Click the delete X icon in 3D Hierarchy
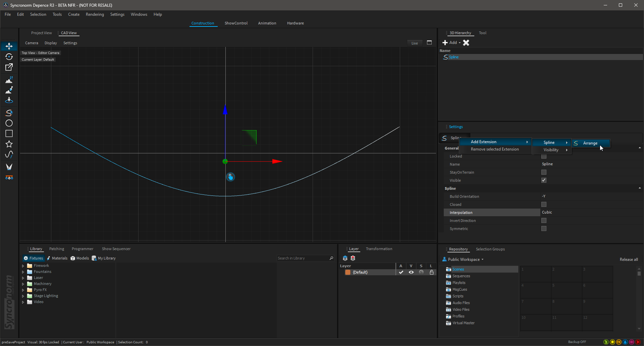The height and width of the screenshot is (346, 644). 466,43
